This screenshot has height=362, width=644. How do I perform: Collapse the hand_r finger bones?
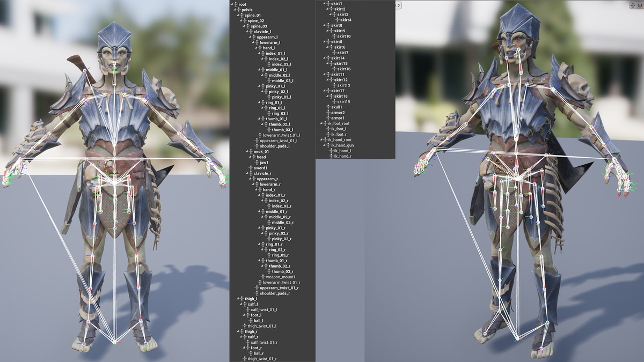[257, 190]
